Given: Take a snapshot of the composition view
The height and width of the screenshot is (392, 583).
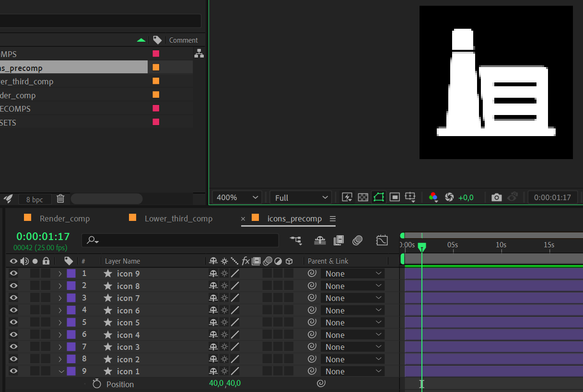Looking at the screenshot, I should tap(496, 197).
